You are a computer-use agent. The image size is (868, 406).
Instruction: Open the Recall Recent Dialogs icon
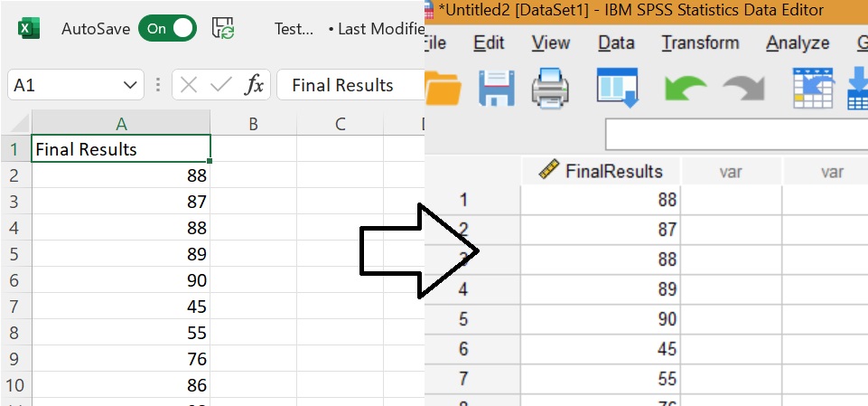pyautogui.click(x=618, y=88)
